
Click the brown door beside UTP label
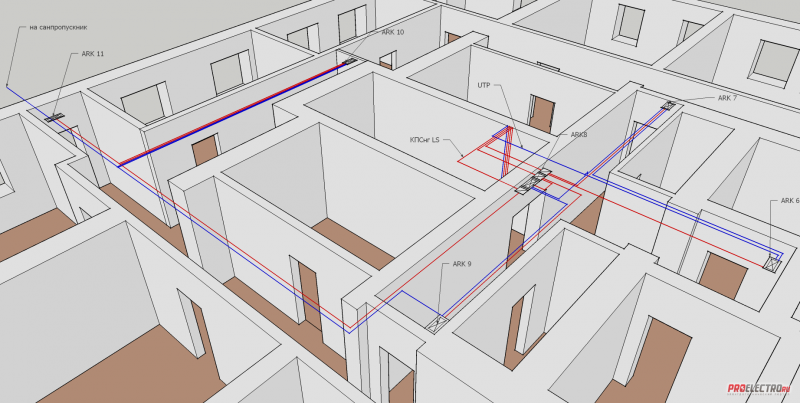542,113
